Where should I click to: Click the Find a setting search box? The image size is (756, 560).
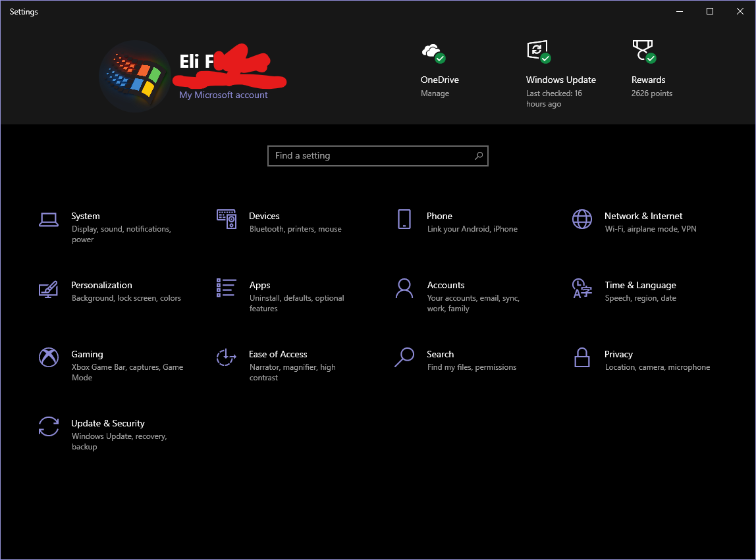point(377,155)
